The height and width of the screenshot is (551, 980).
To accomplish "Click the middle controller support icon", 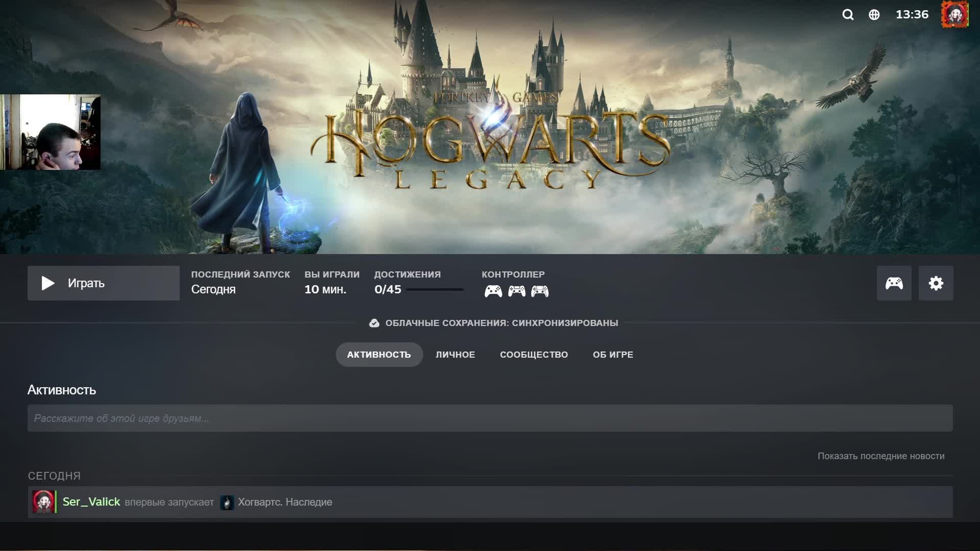I will (517, 291).
